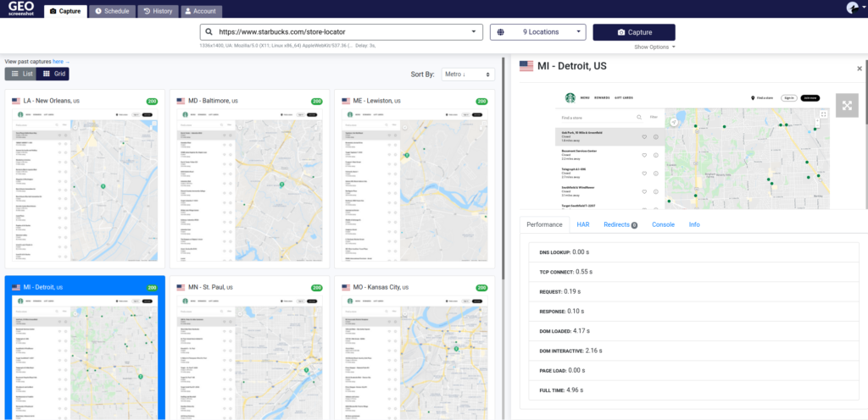The image size is (868, 420).
Task: Open the Redirects tab
Action: point(620,224)
